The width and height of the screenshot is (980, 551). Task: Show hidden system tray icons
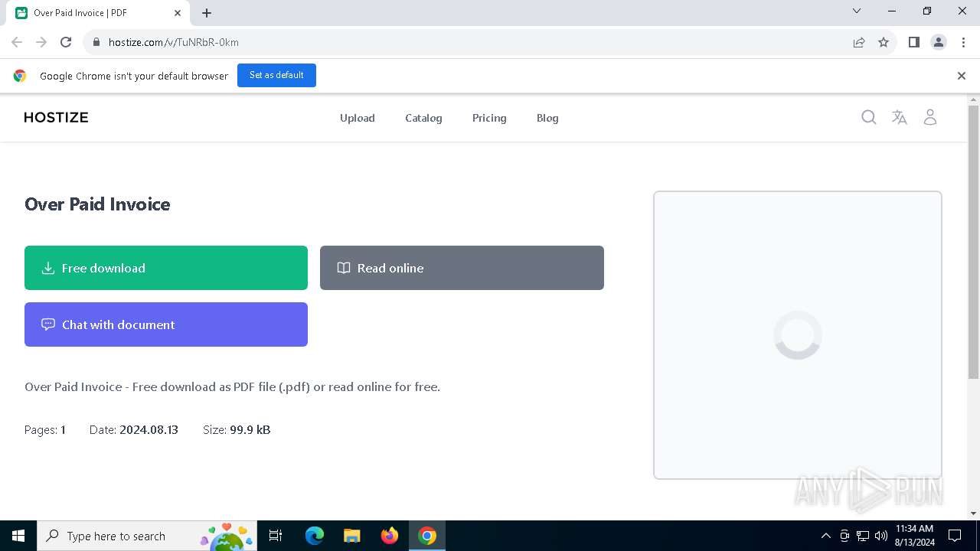[825, 536]
